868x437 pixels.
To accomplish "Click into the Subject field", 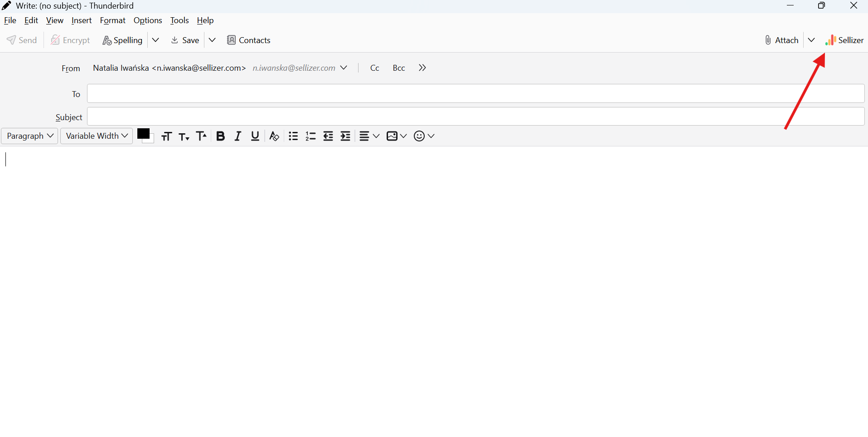I will click(x=476, y=117).
